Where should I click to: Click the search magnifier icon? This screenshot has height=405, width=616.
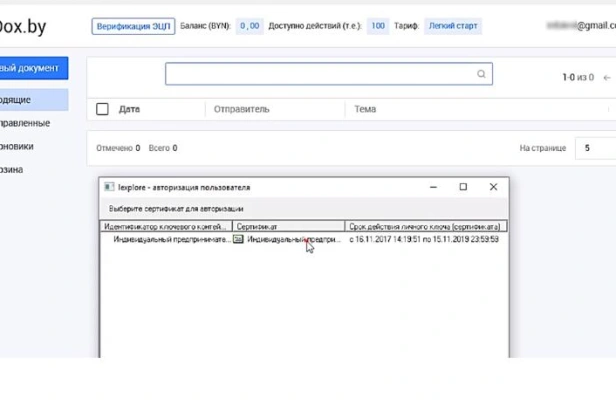coord(481,74)
